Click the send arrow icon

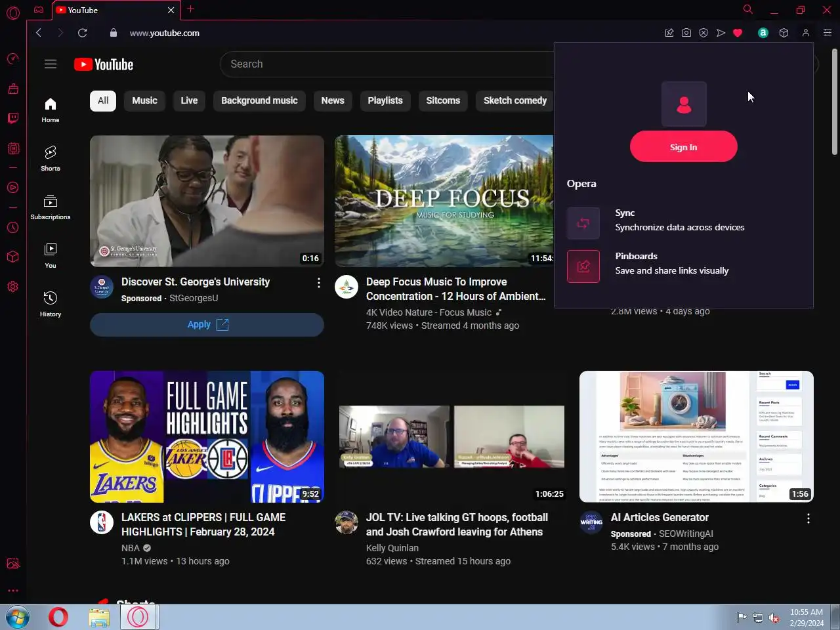tap(721, 33)
